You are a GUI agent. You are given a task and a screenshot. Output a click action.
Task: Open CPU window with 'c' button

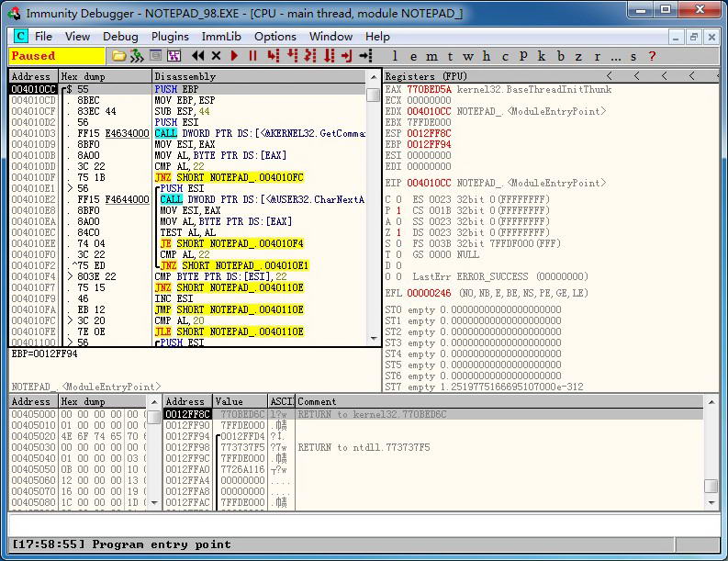505,56
